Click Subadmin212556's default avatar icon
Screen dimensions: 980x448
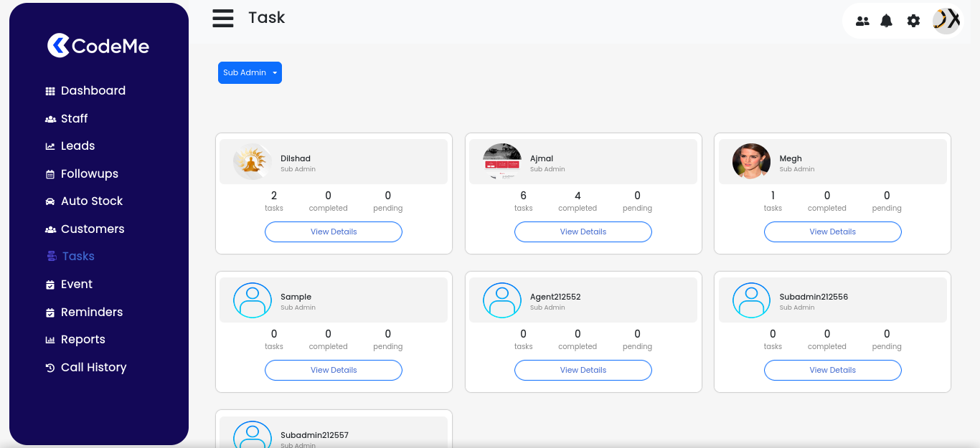[751, 300]
